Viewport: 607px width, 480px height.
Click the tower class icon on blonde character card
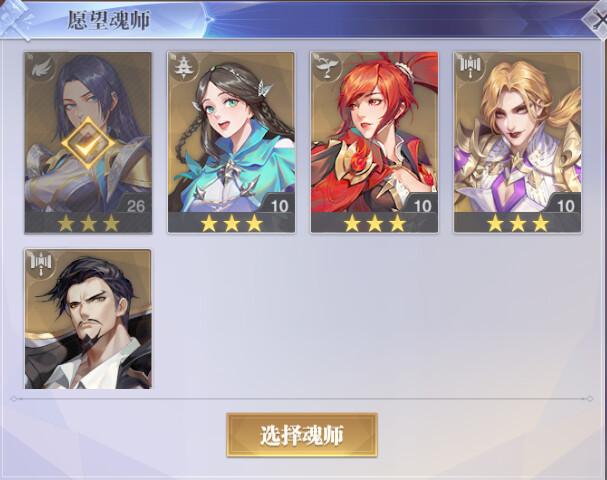pos(470,67)
